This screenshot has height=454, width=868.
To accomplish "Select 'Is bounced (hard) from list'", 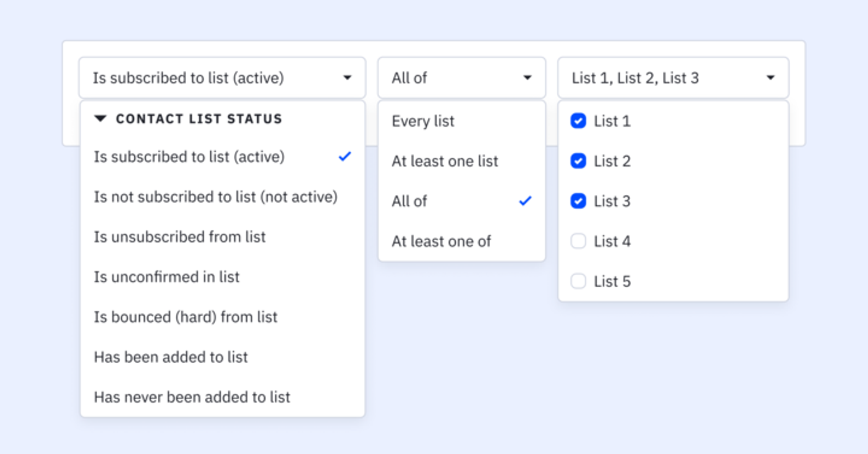I will coord(186,317).
